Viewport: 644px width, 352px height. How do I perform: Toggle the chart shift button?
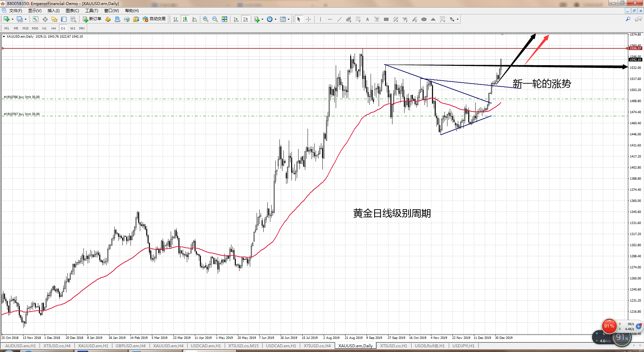tap(246, 19)
